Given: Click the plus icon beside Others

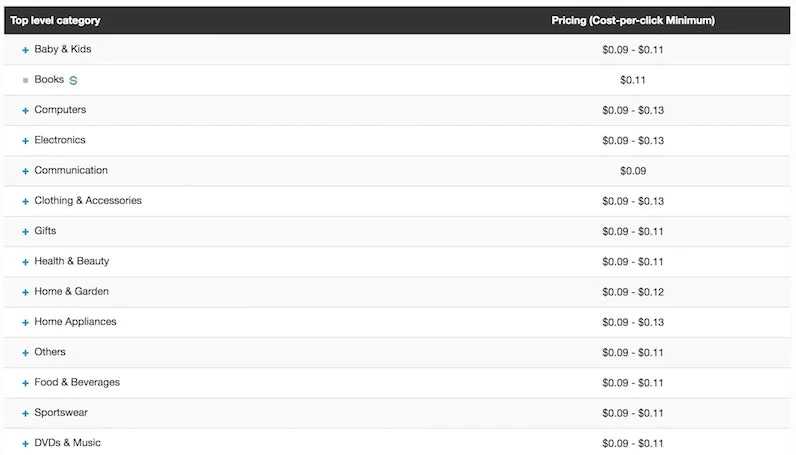Looking at the screenshot, I should click(x=25, y=353).
